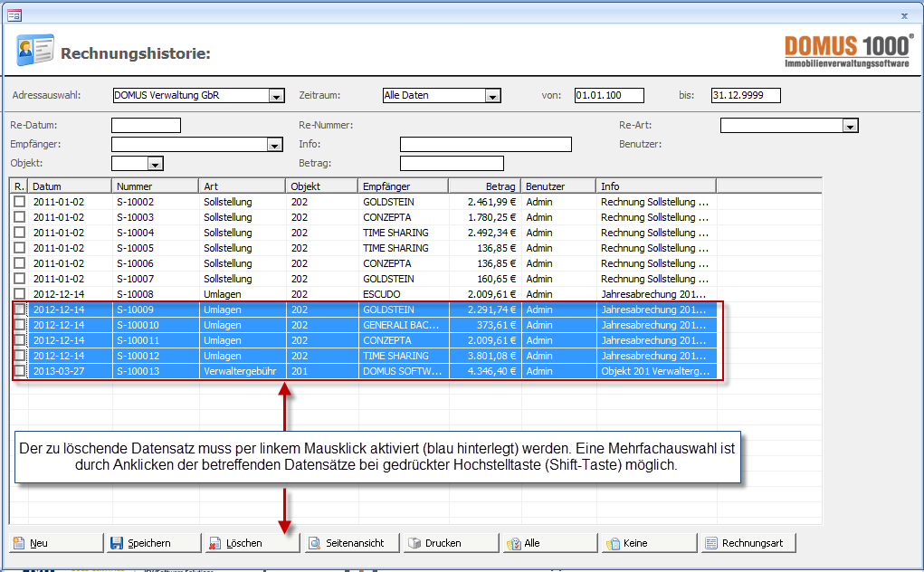Check the box for invoice S-10003
Viewport: 924px width, 572px height.
19,217
